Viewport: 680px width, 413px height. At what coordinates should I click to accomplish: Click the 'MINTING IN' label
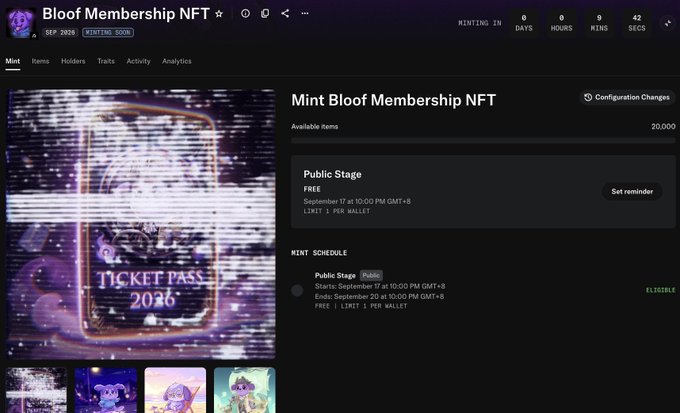tap(480, 23)
